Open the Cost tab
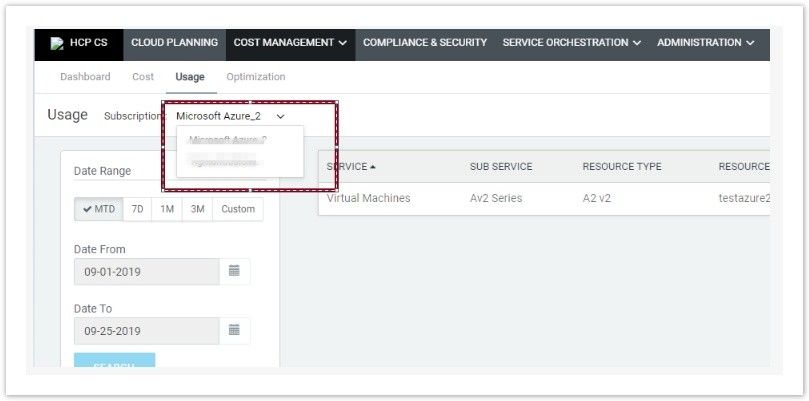 [x=143, y=77]
